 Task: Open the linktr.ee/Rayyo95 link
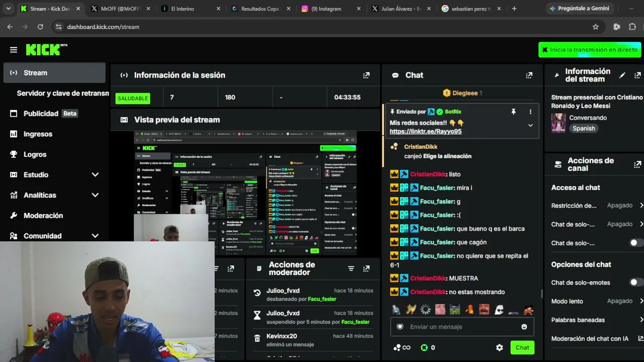coord(426,131)
